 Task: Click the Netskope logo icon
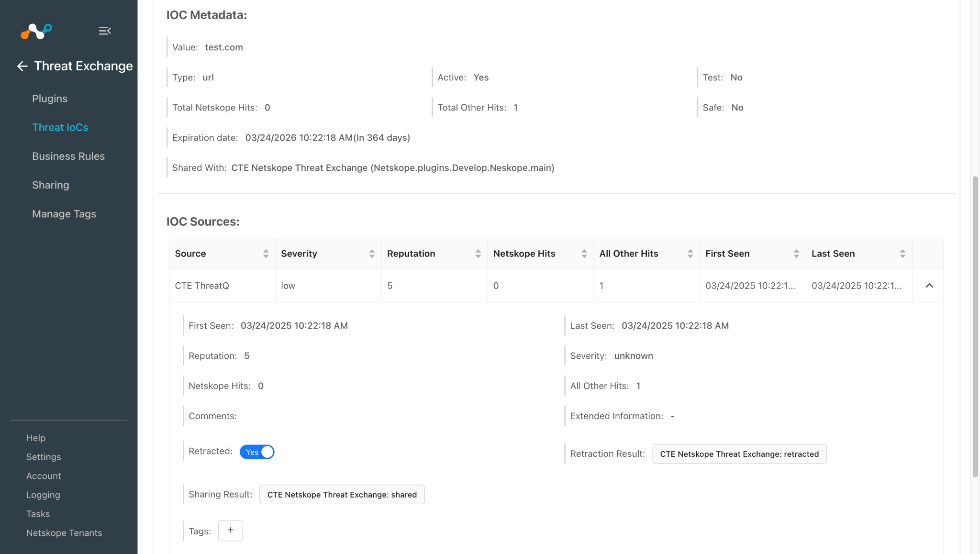pos(36,32)
